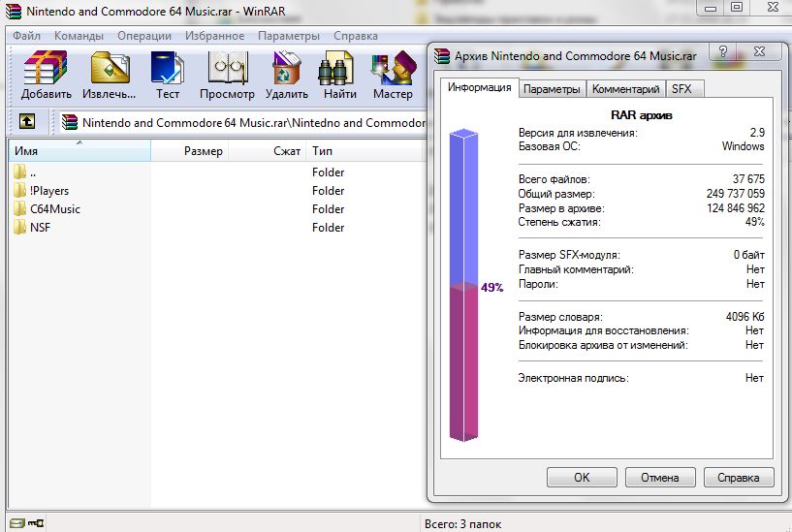792x532 pixels.
Task: Click the archive path address field
Action: [x=242, y=123]
